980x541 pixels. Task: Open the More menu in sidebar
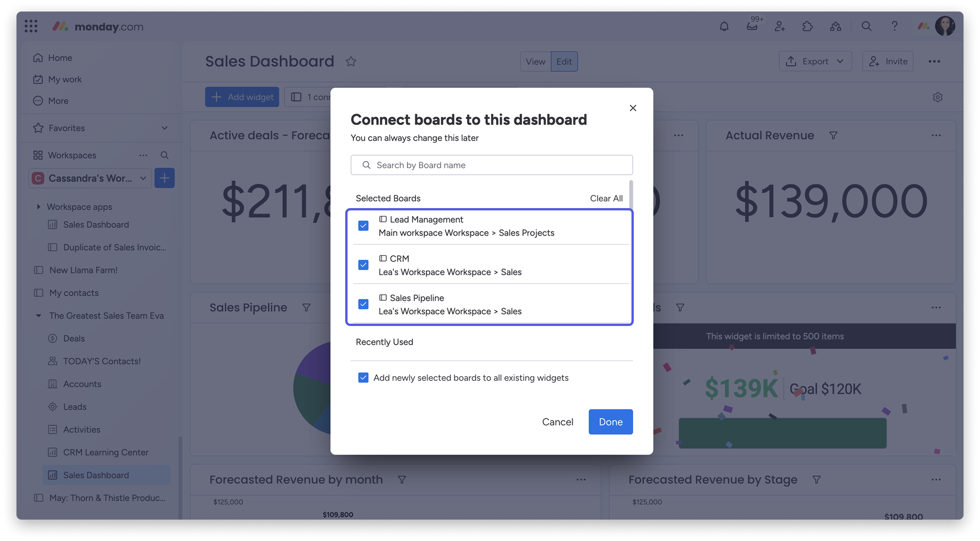[x=51, y=100]
